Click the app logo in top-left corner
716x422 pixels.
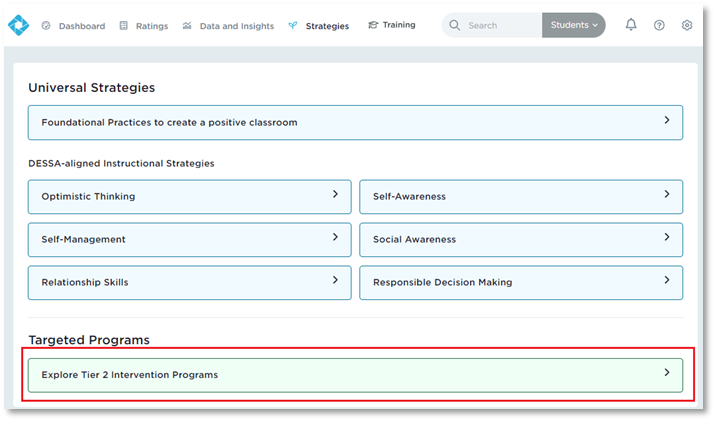18,25
